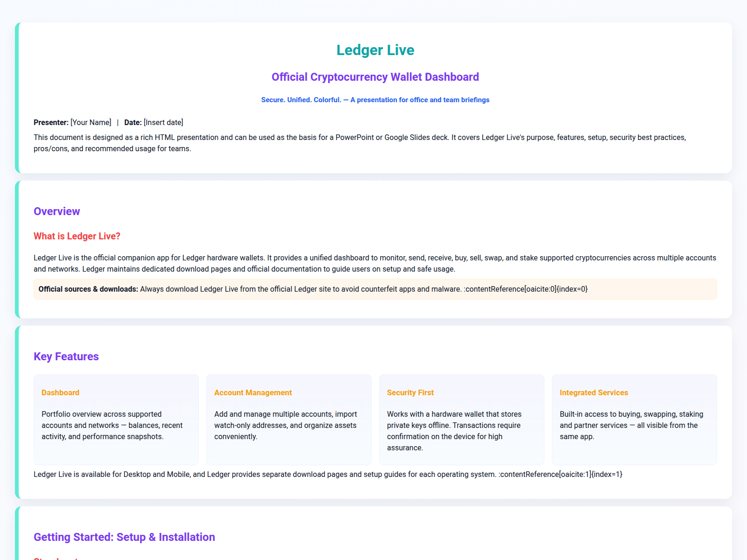
Task: Click the contentReference oaicite:0 citation text
Action: [526, 289]
